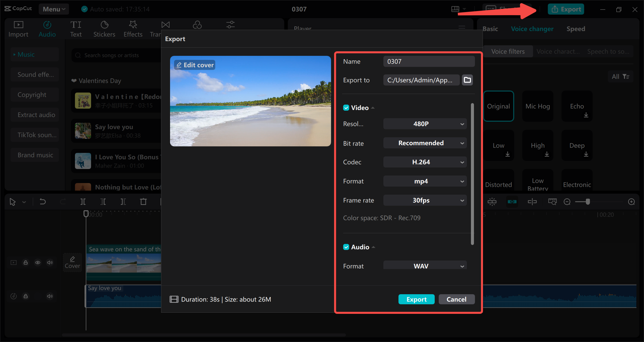
Task: Click the export destination folder field
Action: [x=421, y=80]
